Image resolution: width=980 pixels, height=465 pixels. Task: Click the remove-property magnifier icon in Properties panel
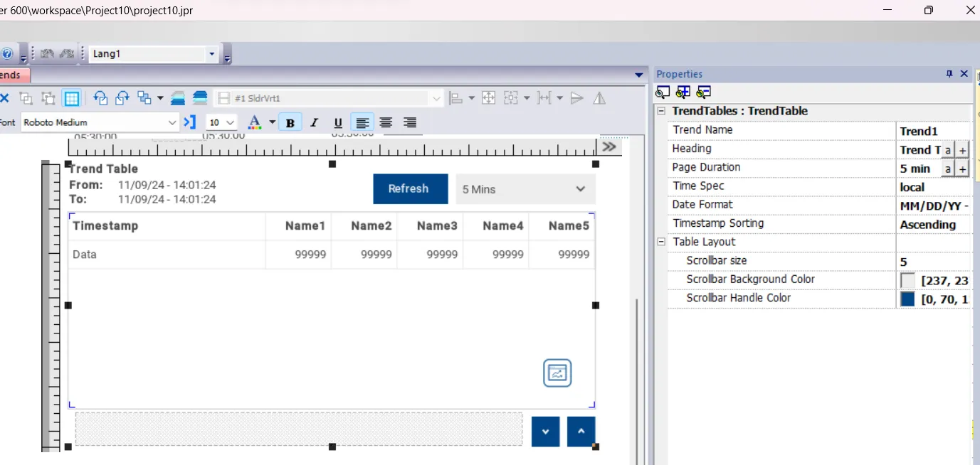point(704,92)
